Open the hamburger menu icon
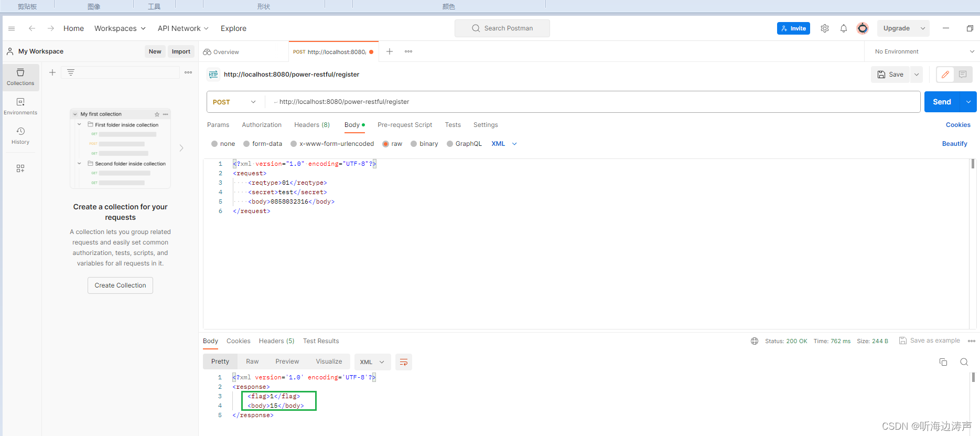The width and height of the screenshot is (980, 436). coord(12,28)
